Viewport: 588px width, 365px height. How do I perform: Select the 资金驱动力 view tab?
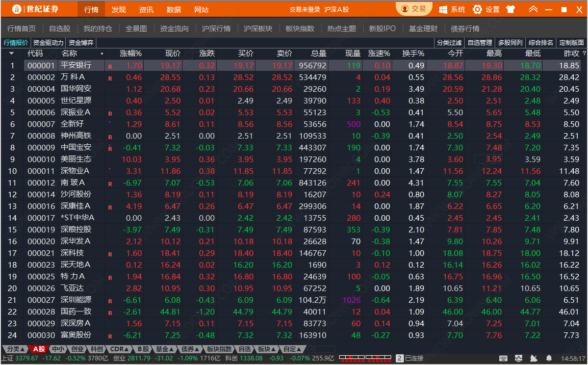[48, 43]
